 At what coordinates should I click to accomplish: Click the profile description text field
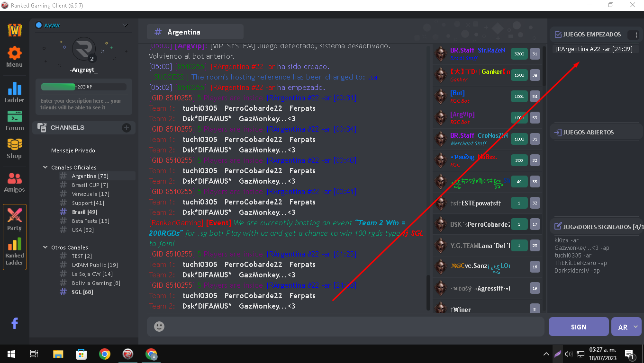coord(84,104)
